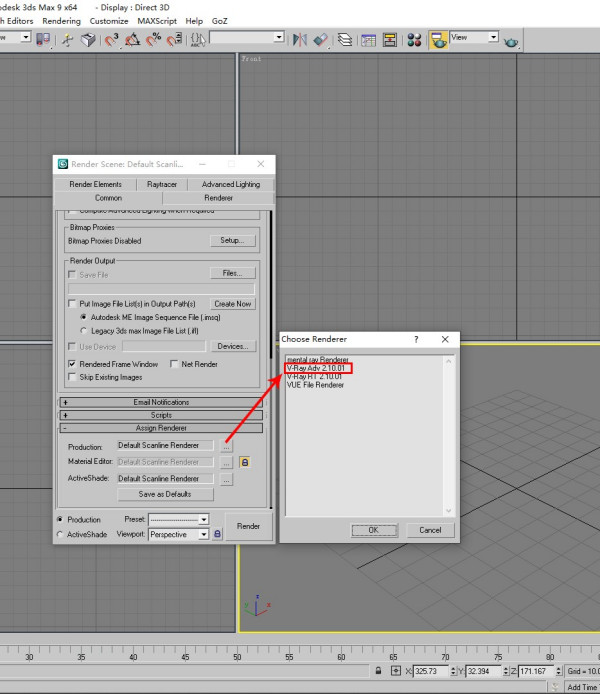Toggle the Selection Lock padlock in status bar
This screenshot has height=694, width=600.
(378, 671)
